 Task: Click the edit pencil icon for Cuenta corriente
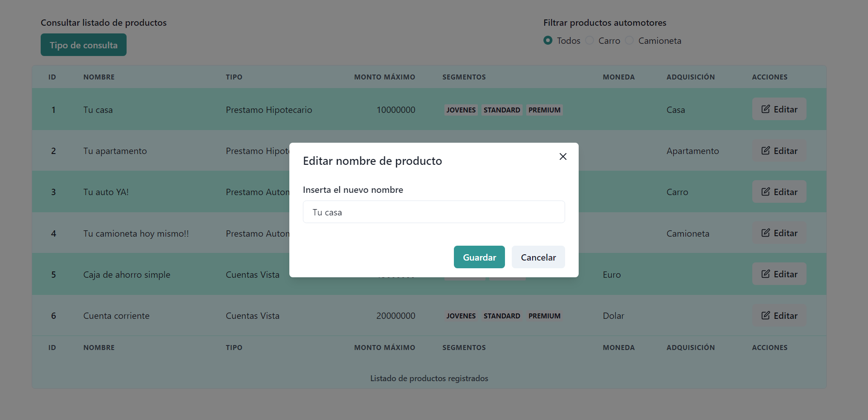pos(765,315)
